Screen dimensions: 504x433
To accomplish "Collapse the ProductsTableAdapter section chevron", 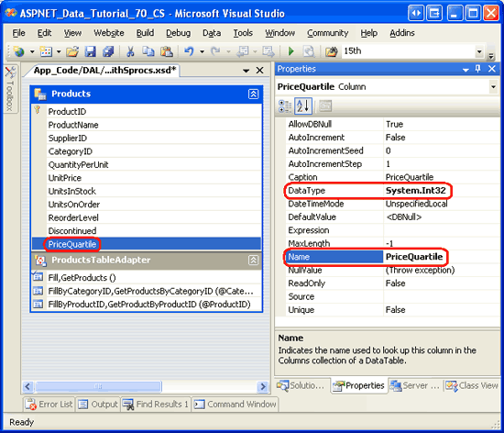I will [x=253, y=260].
